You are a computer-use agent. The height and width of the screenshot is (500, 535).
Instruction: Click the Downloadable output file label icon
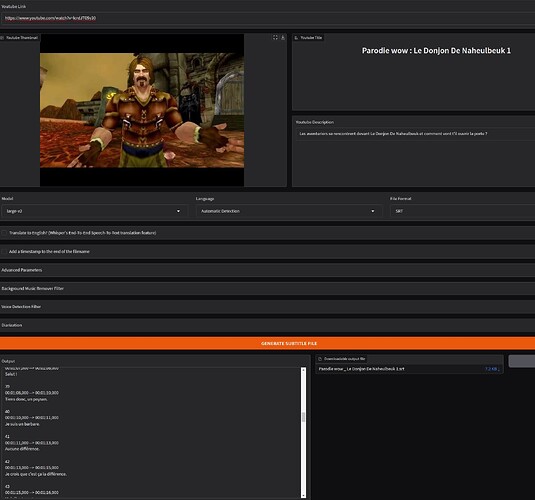pos(320,359)
